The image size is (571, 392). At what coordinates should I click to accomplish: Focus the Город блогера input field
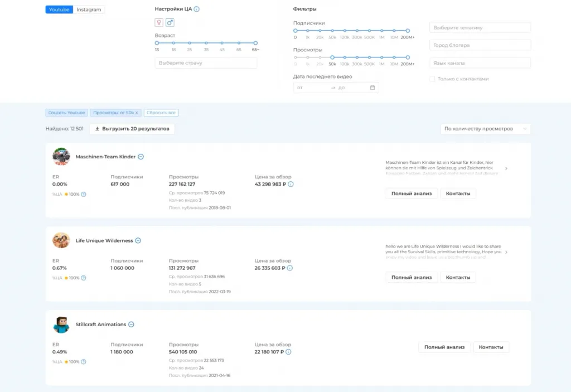click(x=480, y=45)
